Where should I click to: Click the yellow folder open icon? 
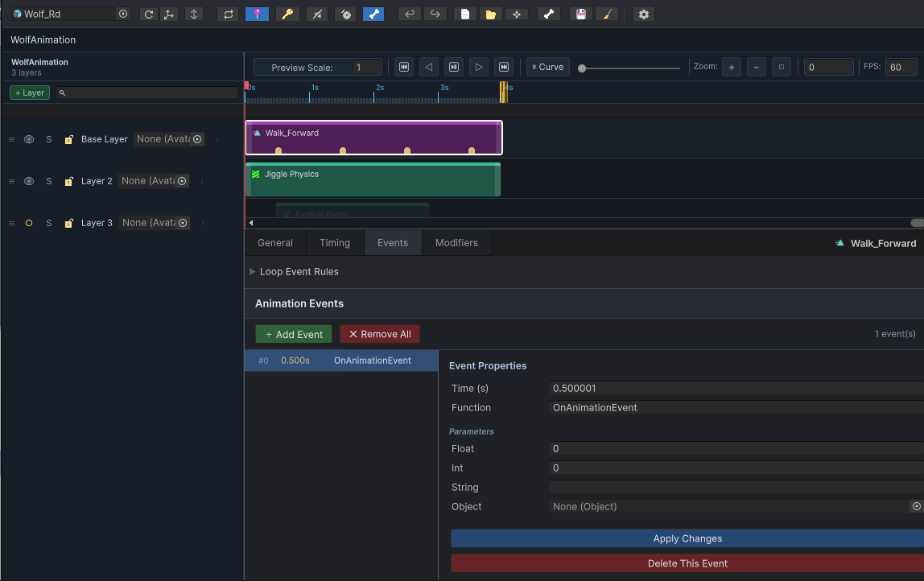click(x=490, y=14)
